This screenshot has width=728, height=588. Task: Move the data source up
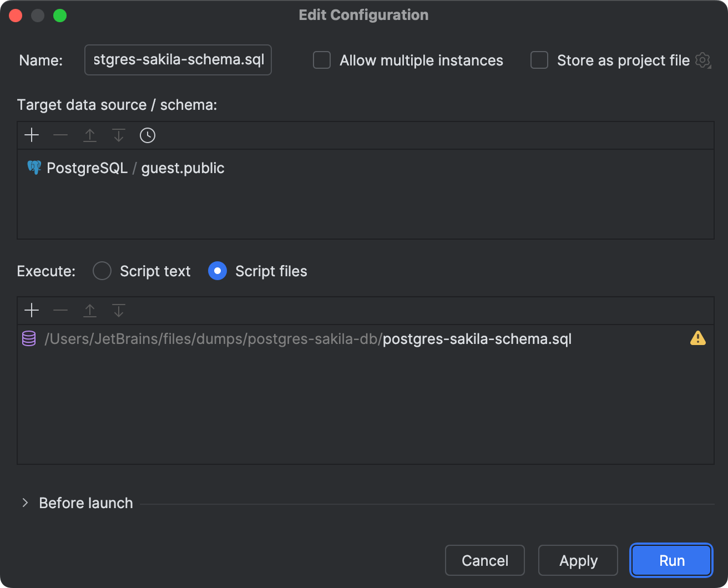pyautogui.click(x=90, y=135)
